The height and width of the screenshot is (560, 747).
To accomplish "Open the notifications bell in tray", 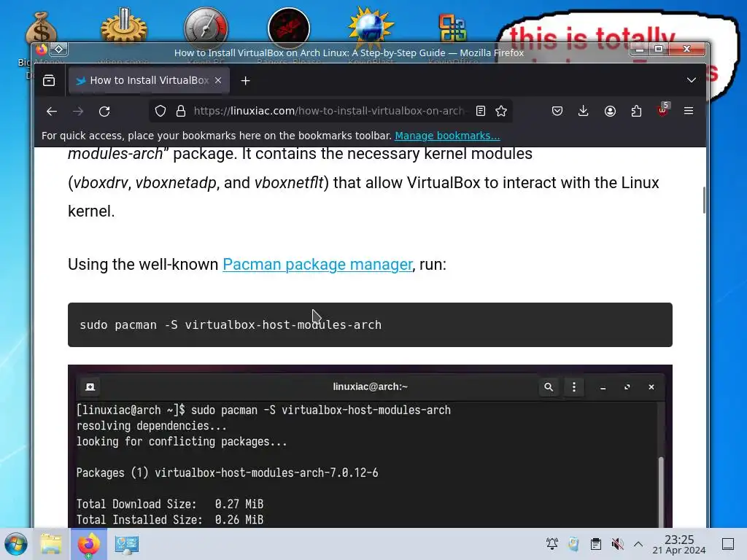I will pyautogui.click(x=552, y=544).
